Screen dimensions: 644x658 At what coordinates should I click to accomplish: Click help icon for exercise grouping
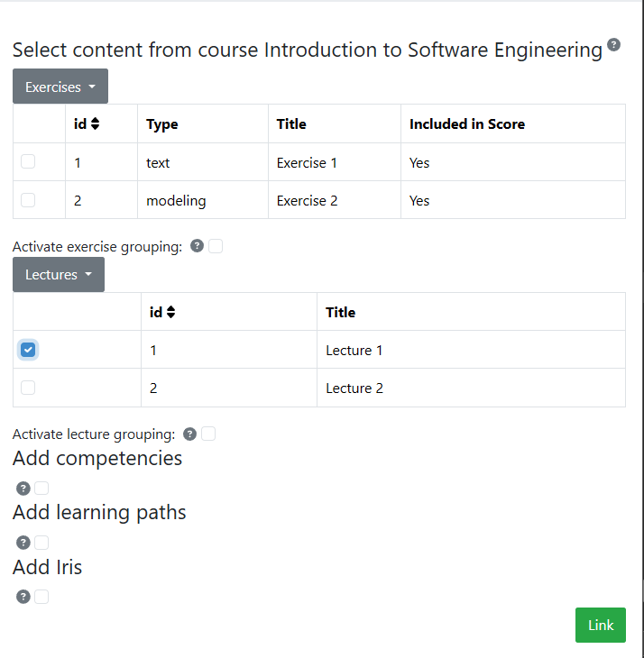[x=197, y=246]
